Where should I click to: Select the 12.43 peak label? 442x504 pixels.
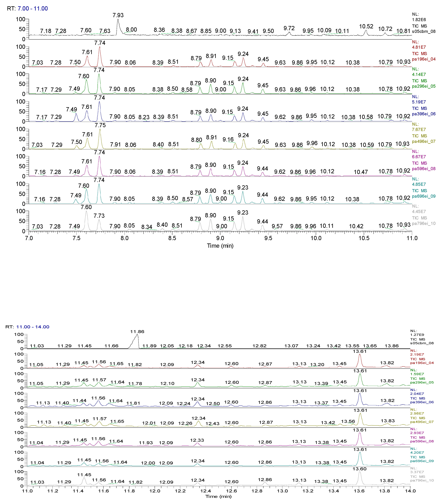(x=212, y=423)
